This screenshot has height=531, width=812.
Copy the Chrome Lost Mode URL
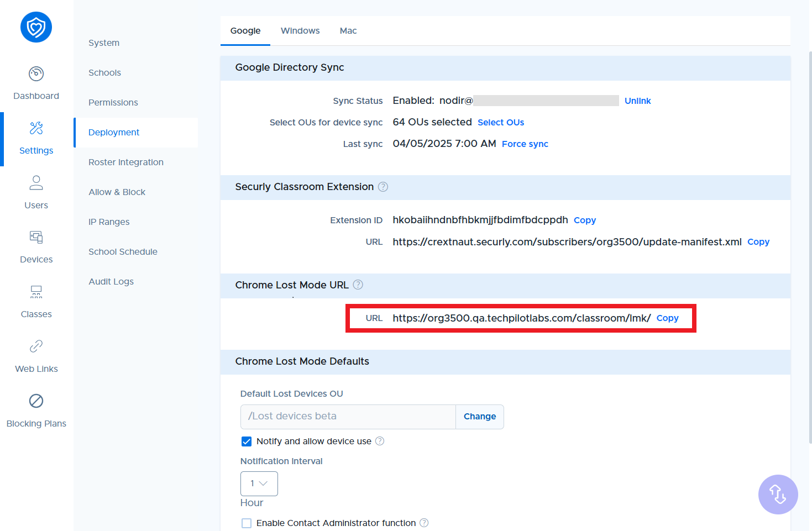tap(667, 318)
